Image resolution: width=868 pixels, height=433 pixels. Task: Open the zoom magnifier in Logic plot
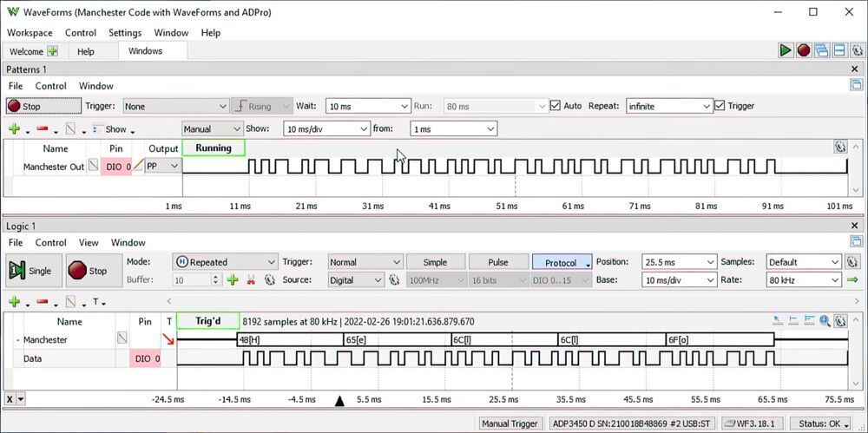coord(825,321)
